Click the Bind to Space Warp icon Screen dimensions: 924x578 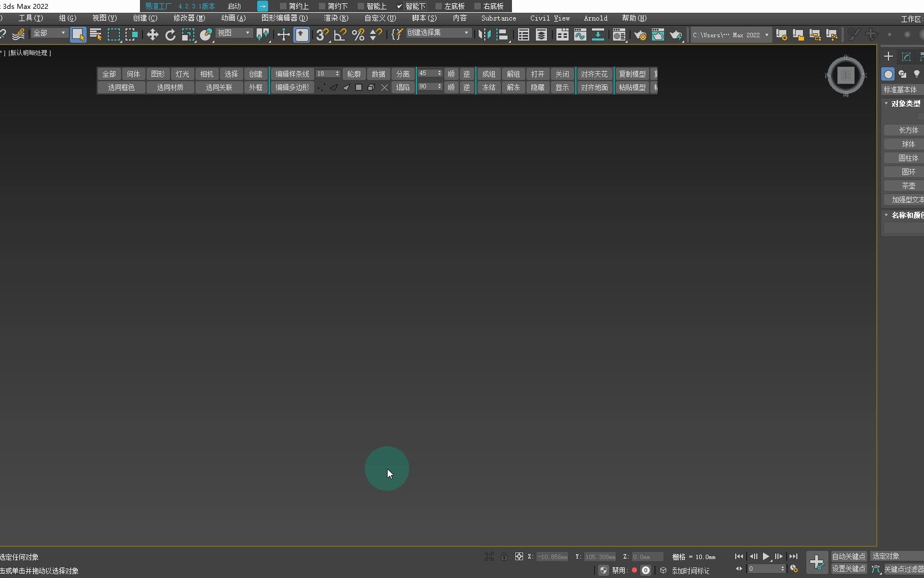18,34
